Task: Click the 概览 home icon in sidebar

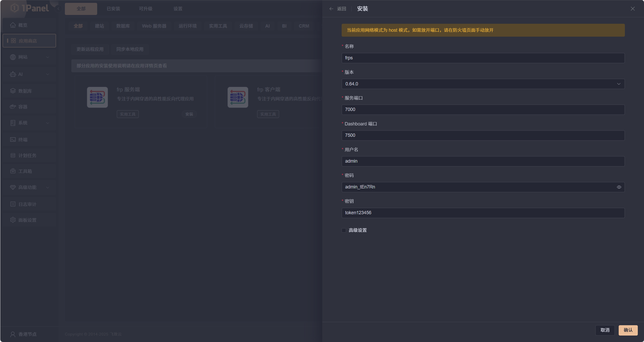Action: (x=13, y=25)
